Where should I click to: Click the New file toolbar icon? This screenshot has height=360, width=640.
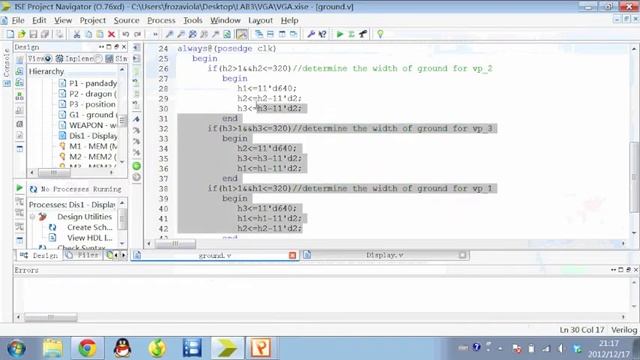(x=10, y=34)
